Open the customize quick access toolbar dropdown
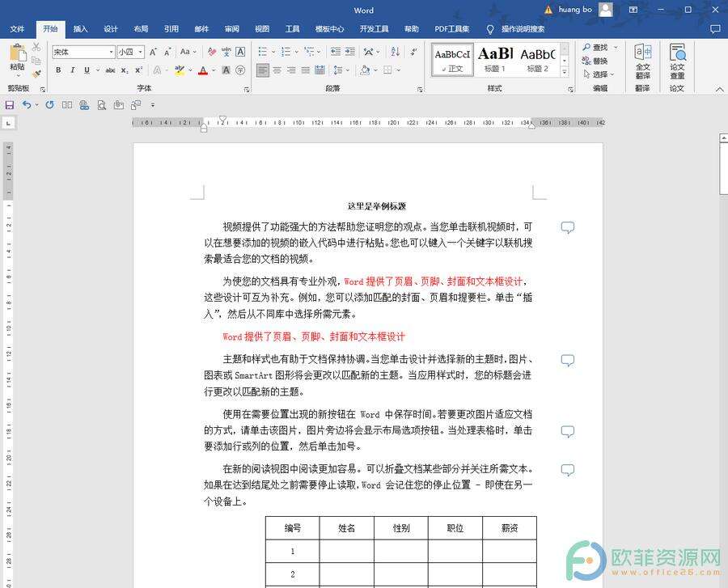728x588 pixels. [153, 105]
